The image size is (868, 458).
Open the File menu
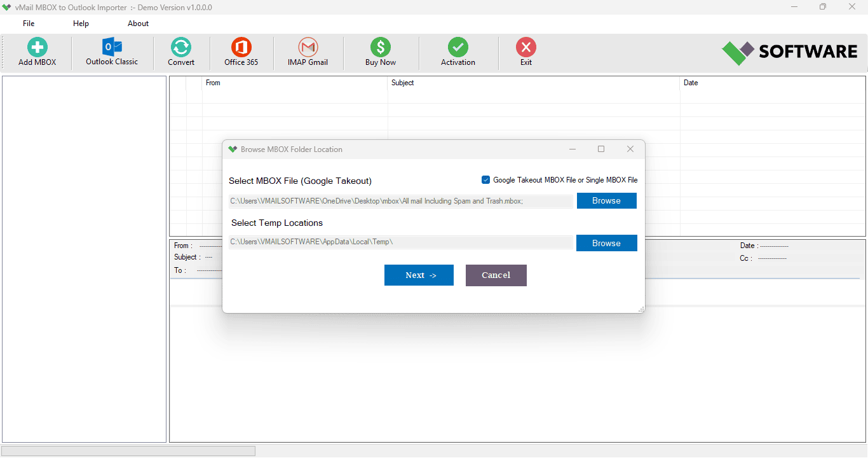[29, 24]
